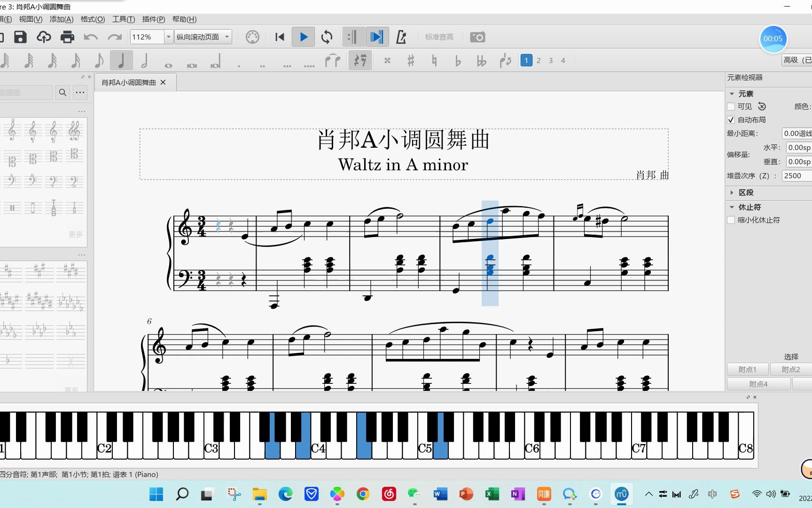Select voice 3 button
This screenshot has height=508, width=812.
pos(551,60)
